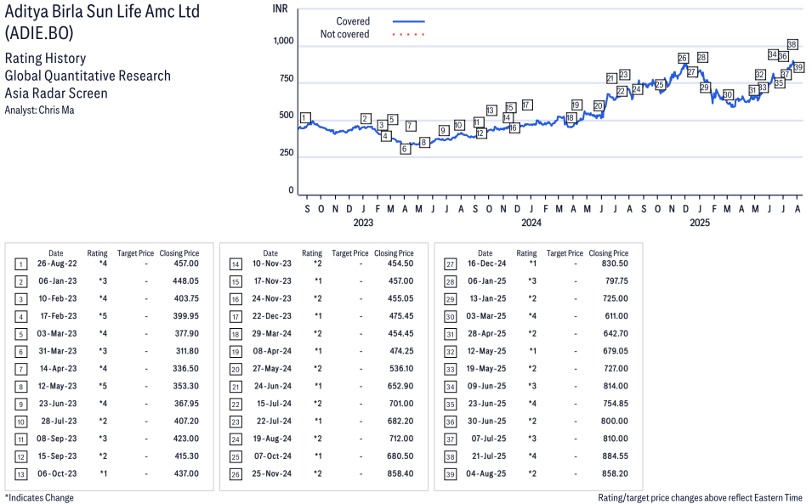Image resolution: width=812 pixels, height=504 pixels.
Task: Click the date 06-Oct-23 in the table
Action: pyautogui.click(x=57, y=473)
